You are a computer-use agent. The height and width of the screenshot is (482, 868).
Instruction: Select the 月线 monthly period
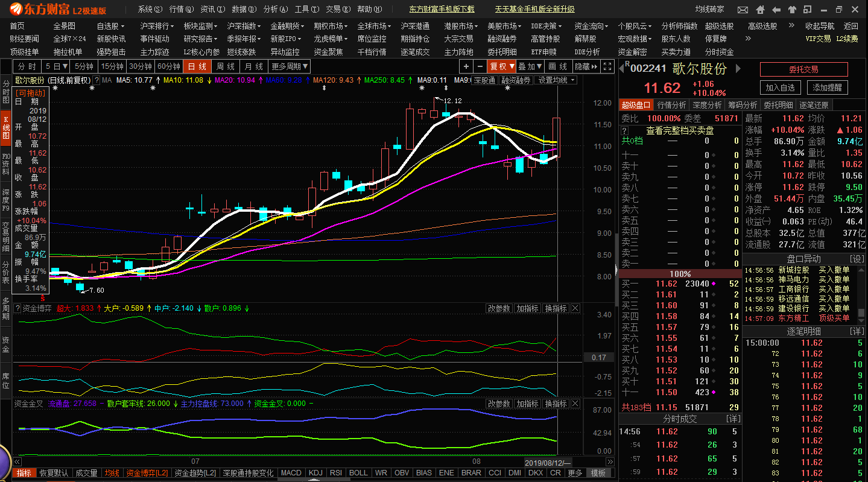(253, 66)
